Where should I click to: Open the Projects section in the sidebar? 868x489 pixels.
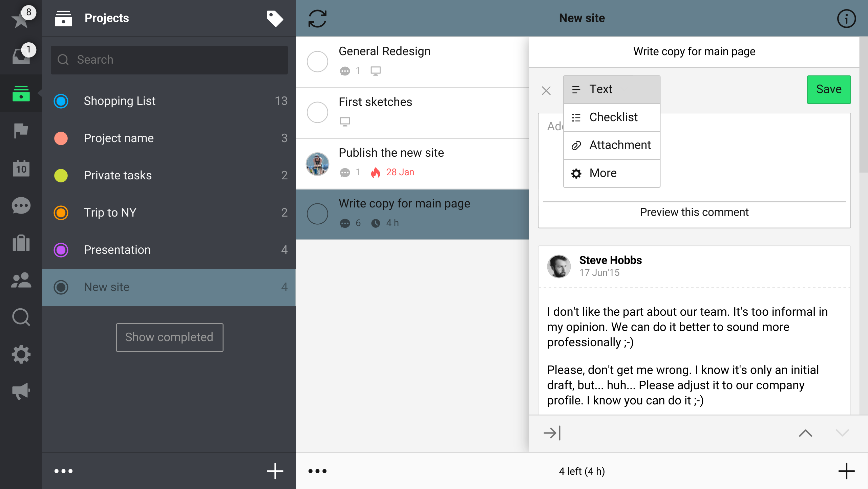[x=21, y=93]
